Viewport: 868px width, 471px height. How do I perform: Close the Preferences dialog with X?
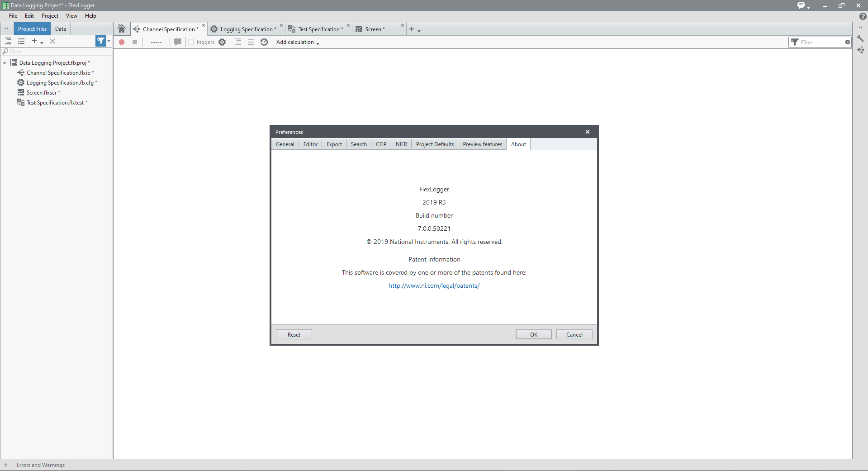588,132
